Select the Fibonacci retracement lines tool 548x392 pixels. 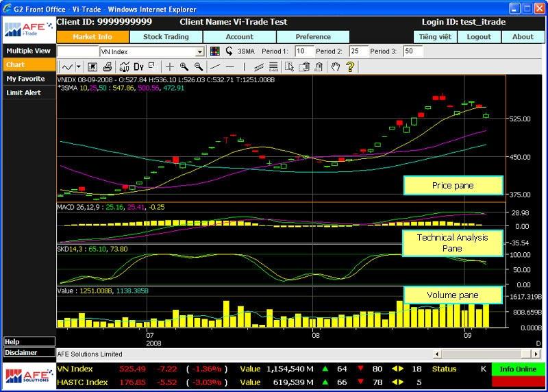point(273,66)
